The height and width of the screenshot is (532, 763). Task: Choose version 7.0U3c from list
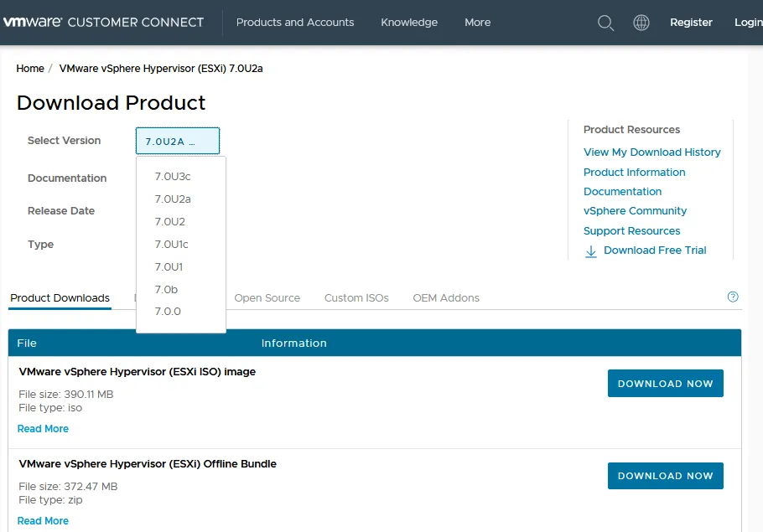173,177
